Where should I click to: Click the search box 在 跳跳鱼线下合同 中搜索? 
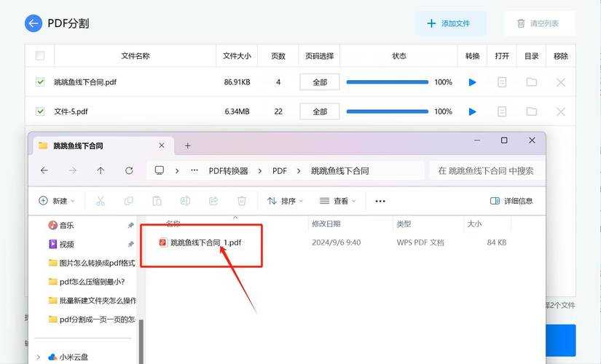coord(486,171)
